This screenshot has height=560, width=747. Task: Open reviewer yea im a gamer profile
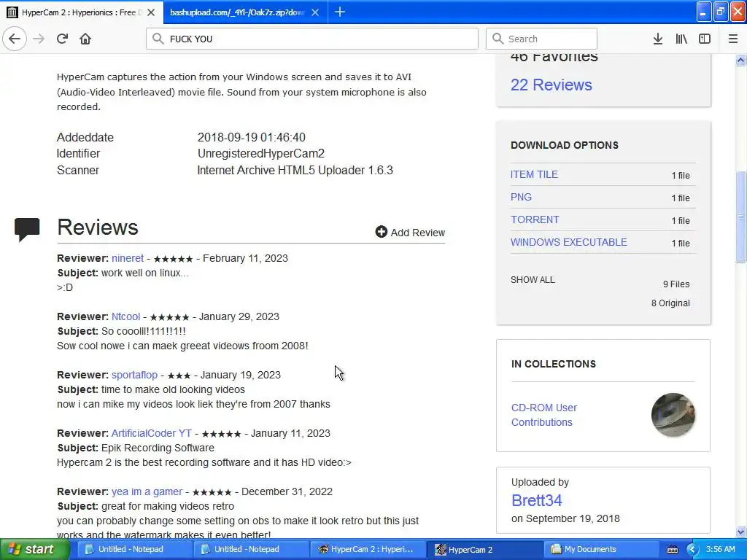[x=147, y=491]
